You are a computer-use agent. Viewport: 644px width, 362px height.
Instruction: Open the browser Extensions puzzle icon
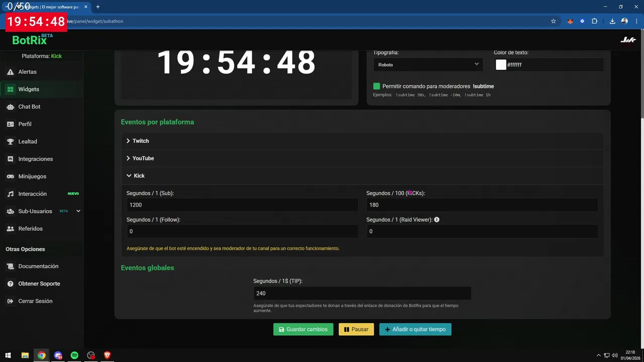(594, 21)
